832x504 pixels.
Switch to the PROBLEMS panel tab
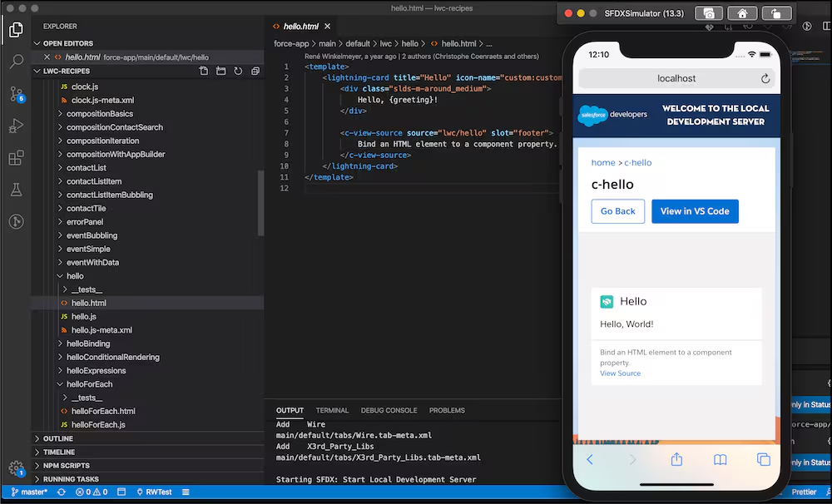[447, 410]
